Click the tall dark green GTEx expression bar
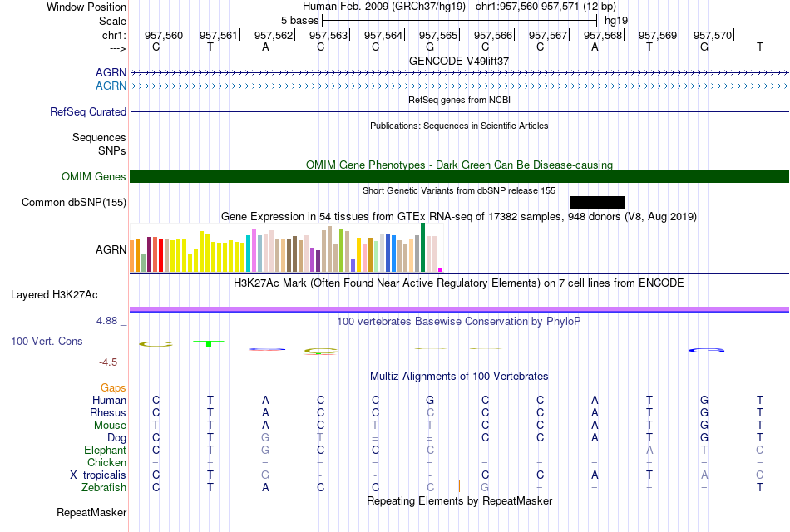The height and width of the screenshot is (532, 790). [422, 248]
